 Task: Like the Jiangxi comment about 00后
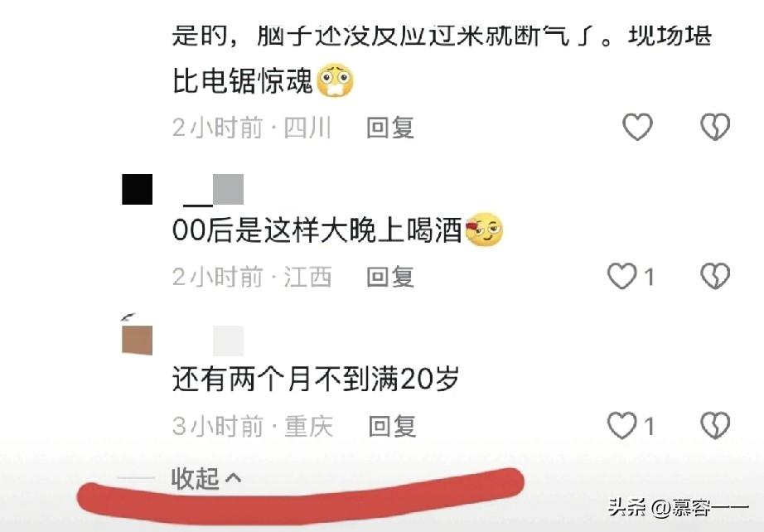click(622, 276)
